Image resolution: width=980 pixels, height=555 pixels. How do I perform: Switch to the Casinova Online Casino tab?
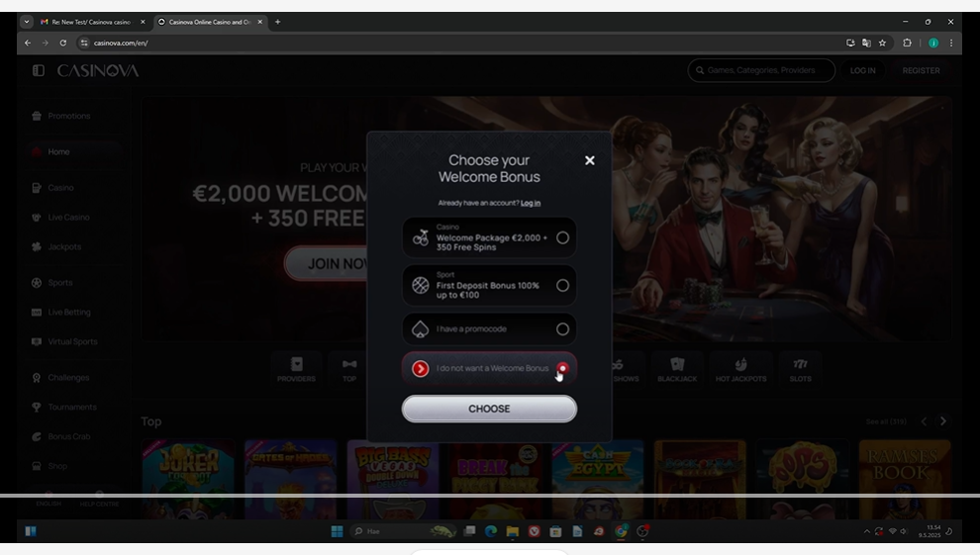(211, 22)
